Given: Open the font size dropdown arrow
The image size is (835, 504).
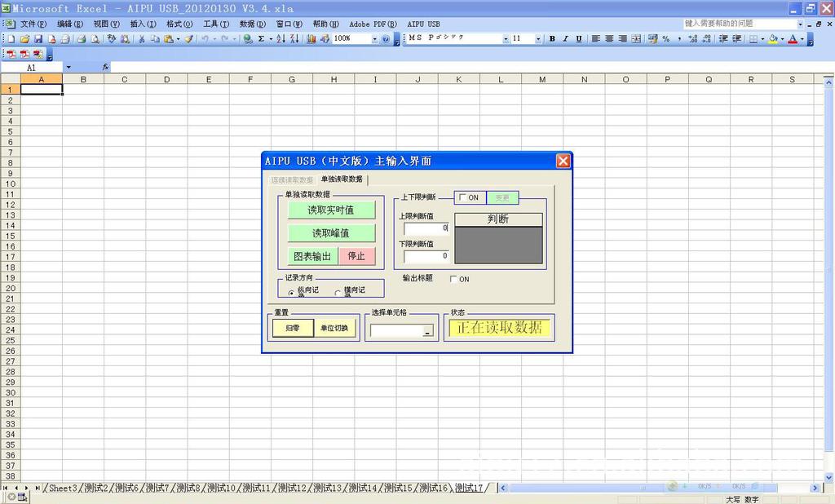Looking at the screenshot, I should tap(538, 39).
